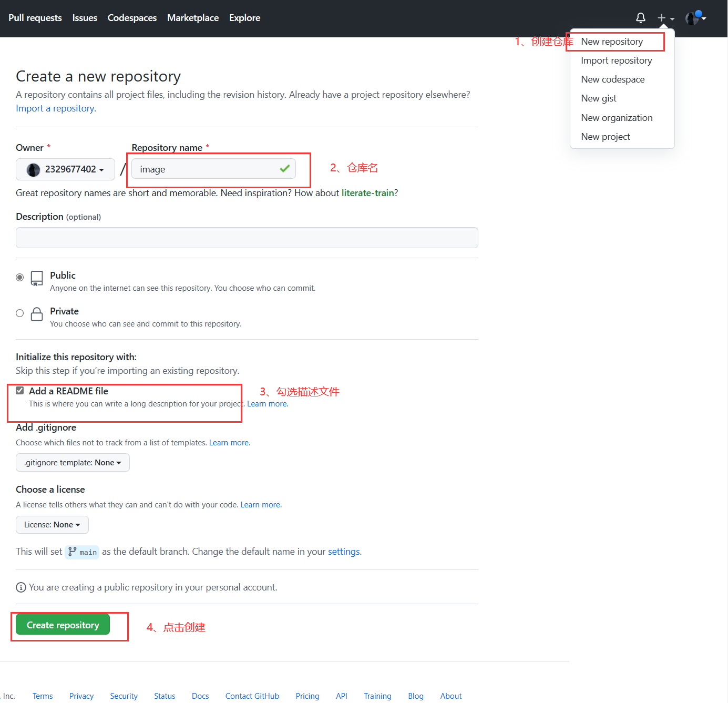
Task: Open Learn more link for README
Action: point(268,404)
